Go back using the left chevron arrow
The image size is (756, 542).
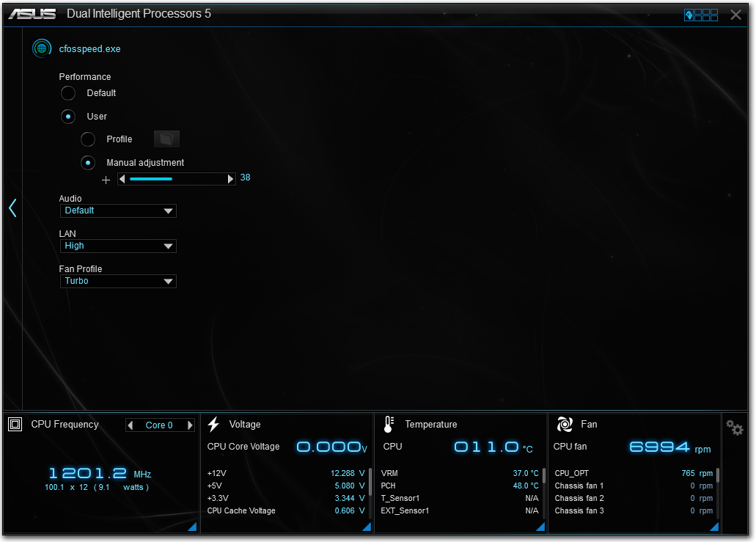[x=13, y=208]
